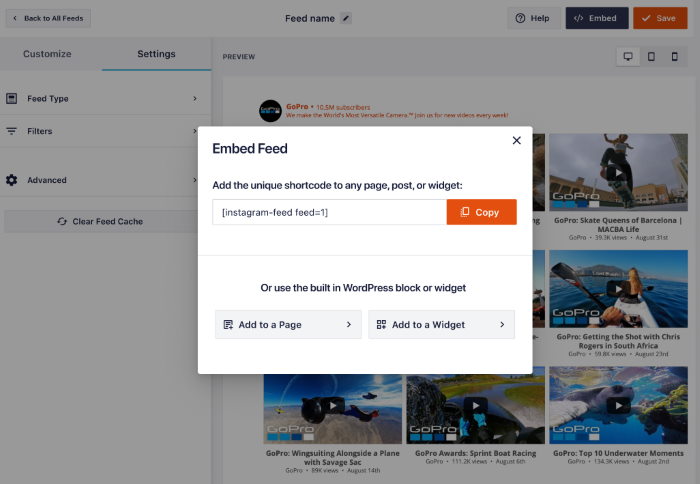This screenshot has height=484, width=700.
Task: Switch preview to tablet view
Action: (x=651, y=57)
